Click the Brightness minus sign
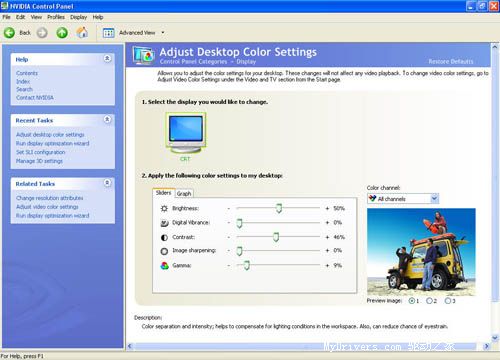 point(229,208)
